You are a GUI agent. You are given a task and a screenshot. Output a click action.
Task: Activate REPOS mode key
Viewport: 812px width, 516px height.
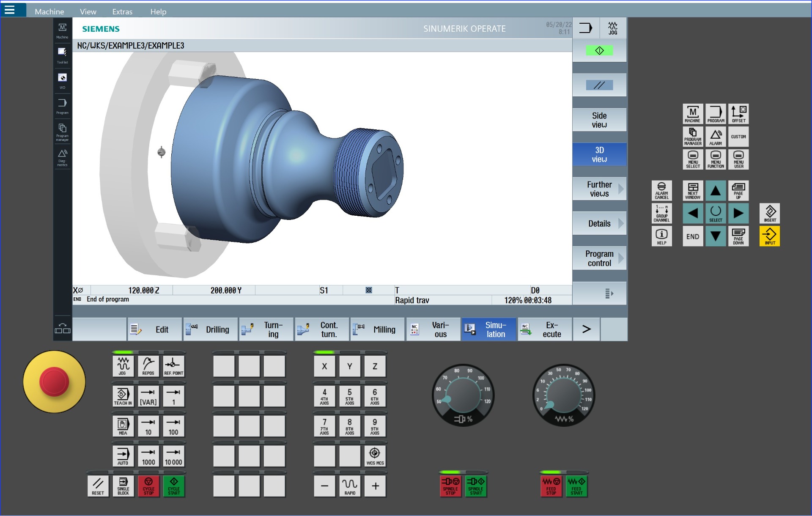point(148,366)
